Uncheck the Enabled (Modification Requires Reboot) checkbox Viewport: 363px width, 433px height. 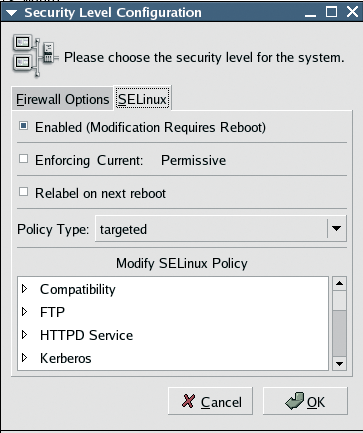coord(23,126)
